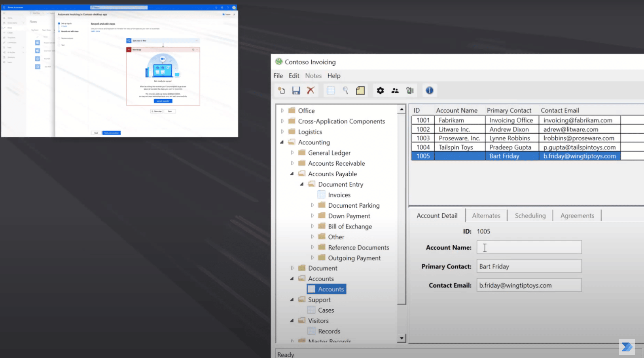Image resolution: width=644 pixels, height=358 pixels.
Task: Expand the Cross-Application Components node
Action: click(x=282, y=121)
